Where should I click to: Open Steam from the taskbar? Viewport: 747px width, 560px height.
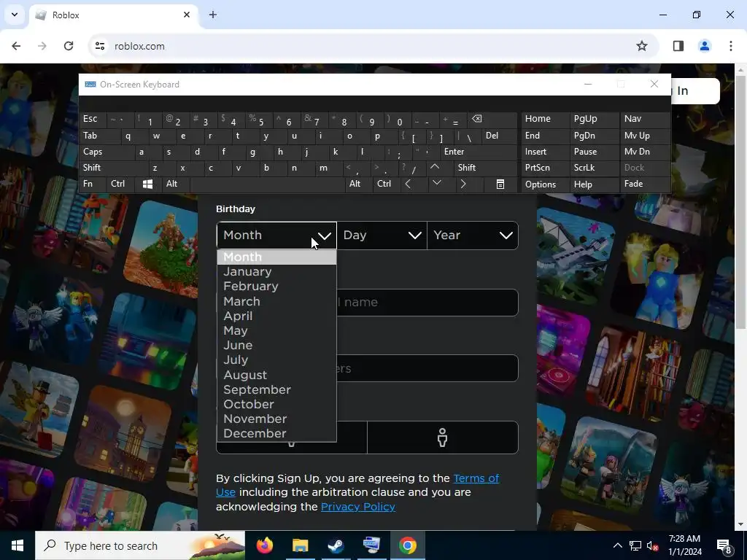click(x=336, y=545)
